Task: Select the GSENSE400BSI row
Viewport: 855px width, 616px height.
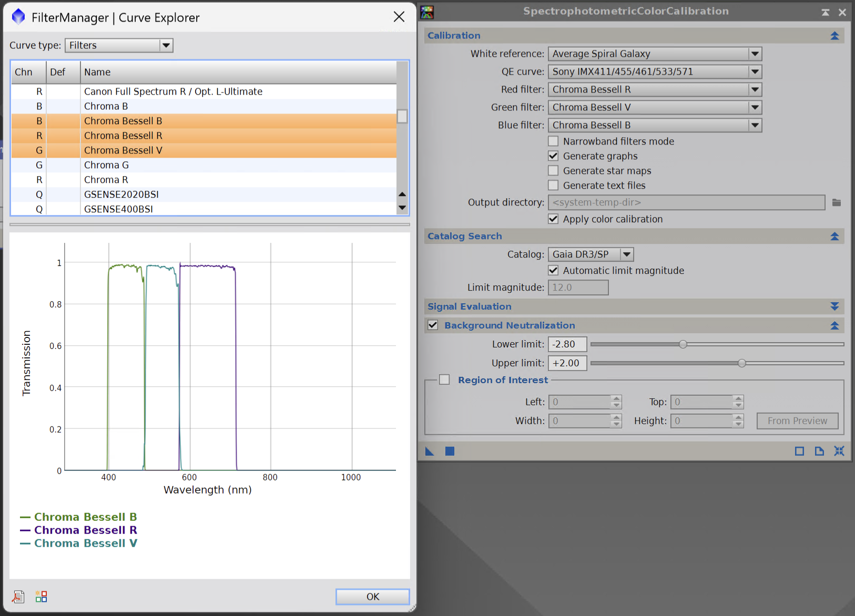Action: [x=203, y=209]
